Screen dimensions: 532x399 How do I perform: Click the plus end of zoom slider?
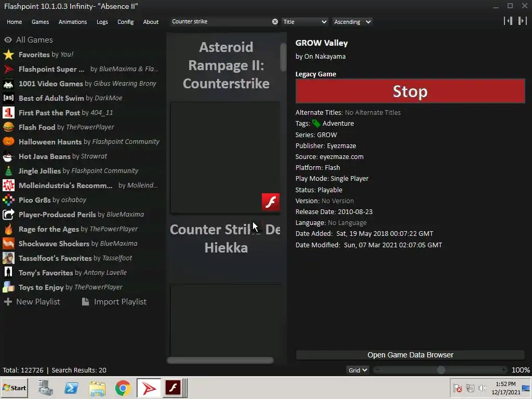(504, 370)
